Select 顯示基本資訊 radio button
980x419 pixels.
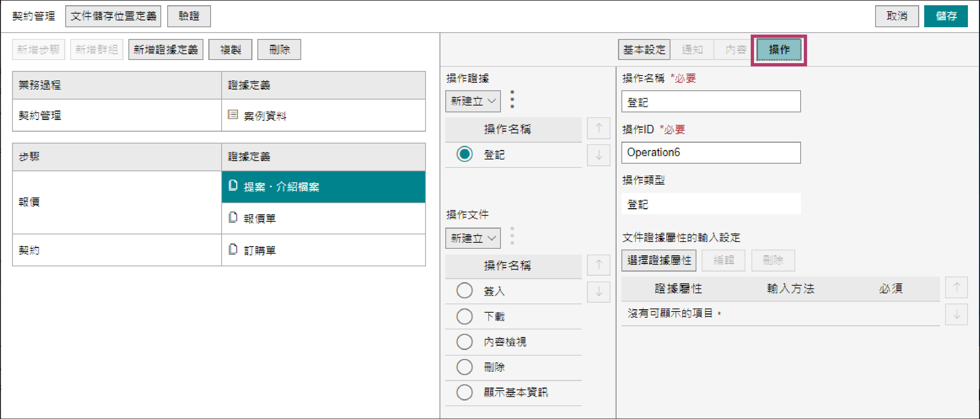point(464,392)
